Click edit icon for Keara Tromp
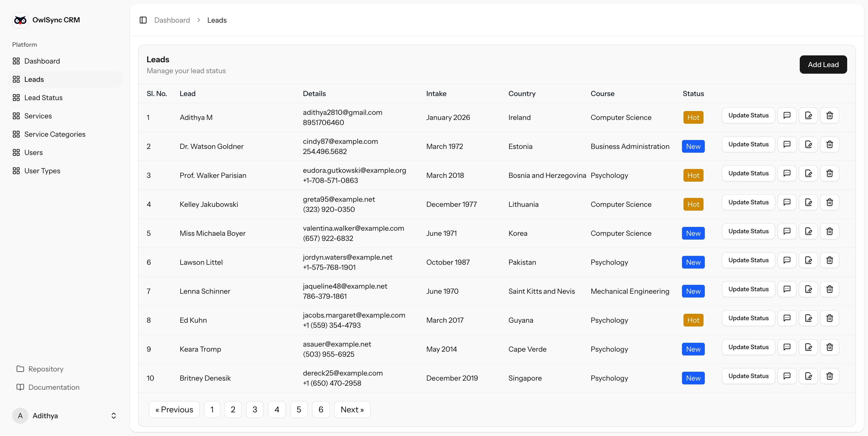The width and height of the screenshot is (868, 436). [x=808, y=347]
